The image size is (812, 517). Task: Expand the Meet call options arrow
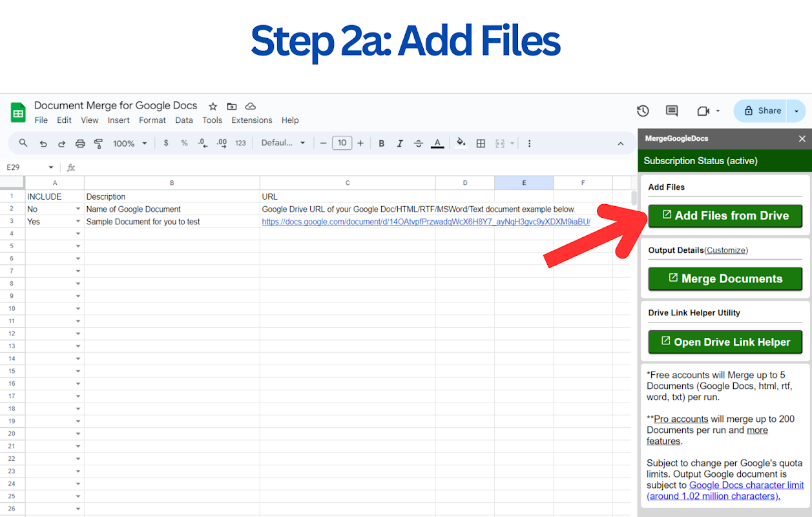(x=719, y=111)
